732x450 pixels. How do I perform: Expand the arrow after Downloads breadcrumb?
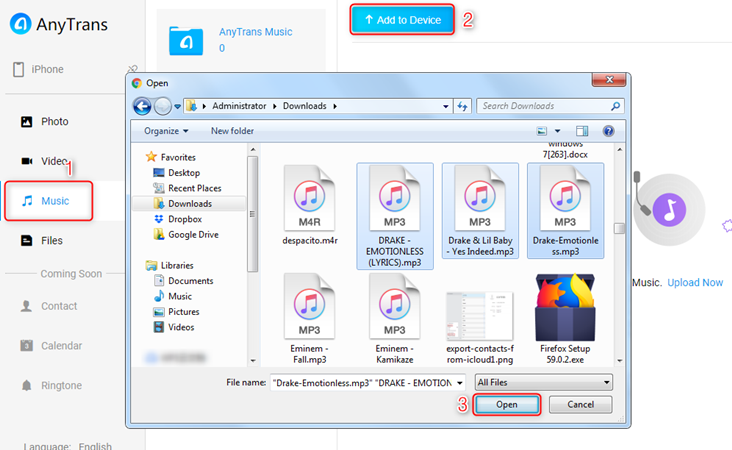335,106
